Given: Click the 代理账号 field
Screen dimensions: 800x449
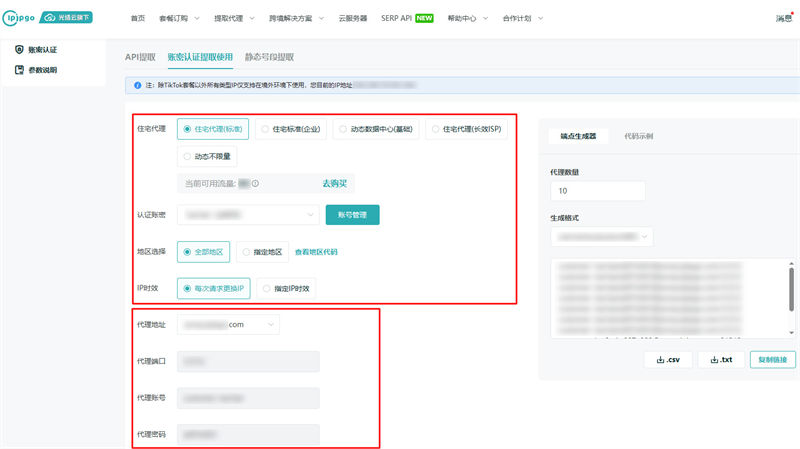Looking at the screenshot, I should (248, 398).
